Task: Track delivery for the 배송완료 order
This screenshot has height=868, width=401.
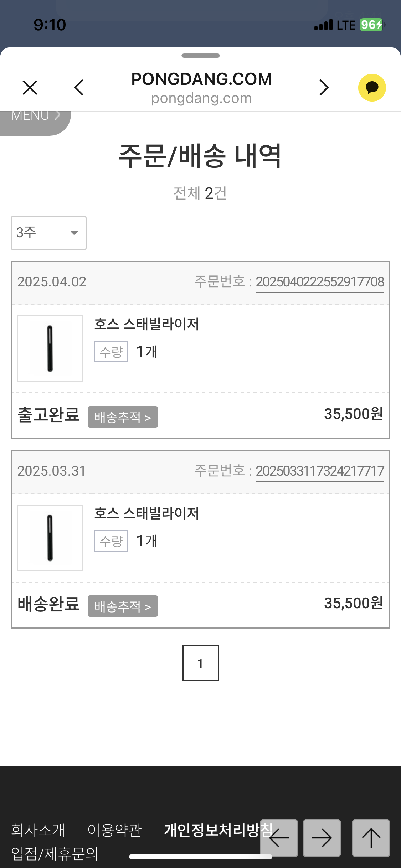Action: (123, 606)
